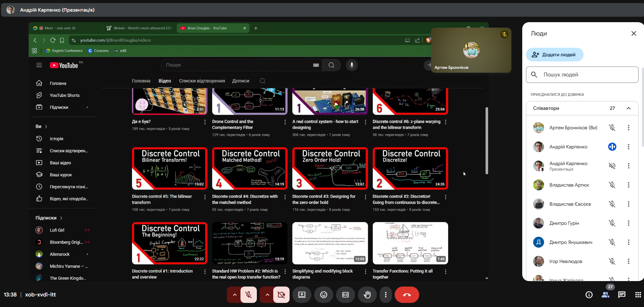
Task: Close the People side panel
Action: pos(633,33)
